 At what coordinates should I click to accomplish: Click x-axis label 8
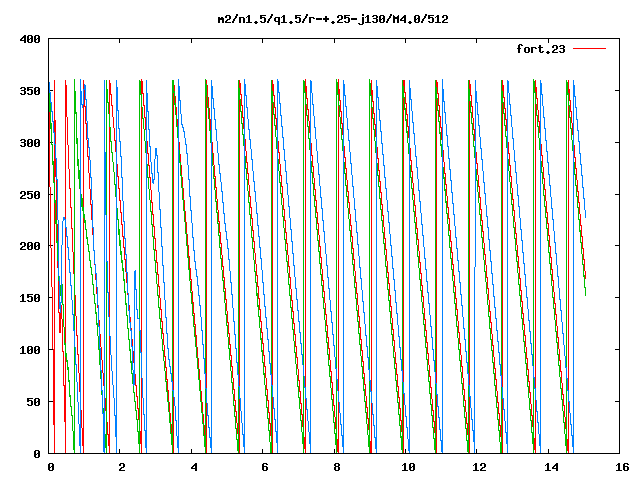click(337, 467)
